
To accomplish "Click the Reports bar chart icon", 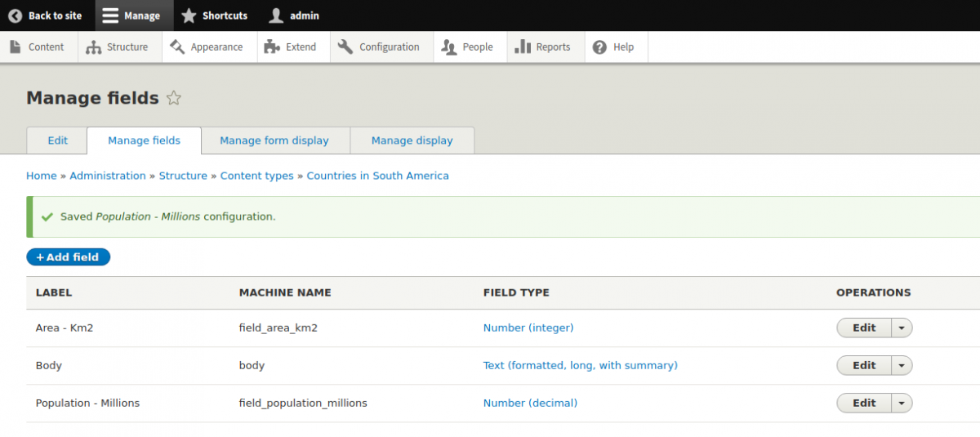I will coord(523,47).
